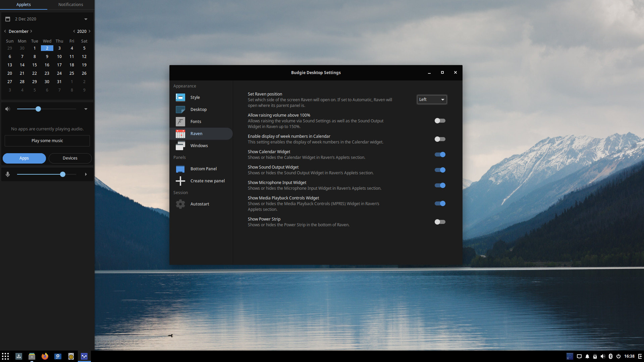Switch to the Notifications tab
The width and height of the screenshot is (644, 362).
click(70, 4)
